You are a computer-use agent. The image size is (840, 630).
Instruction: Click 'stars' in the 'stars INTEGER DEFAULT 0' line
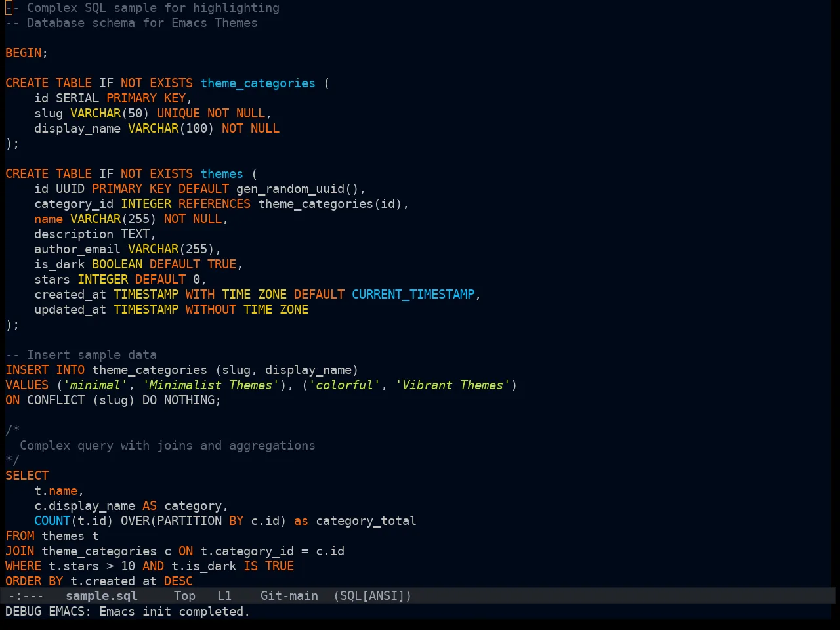(x=52, y=280)
